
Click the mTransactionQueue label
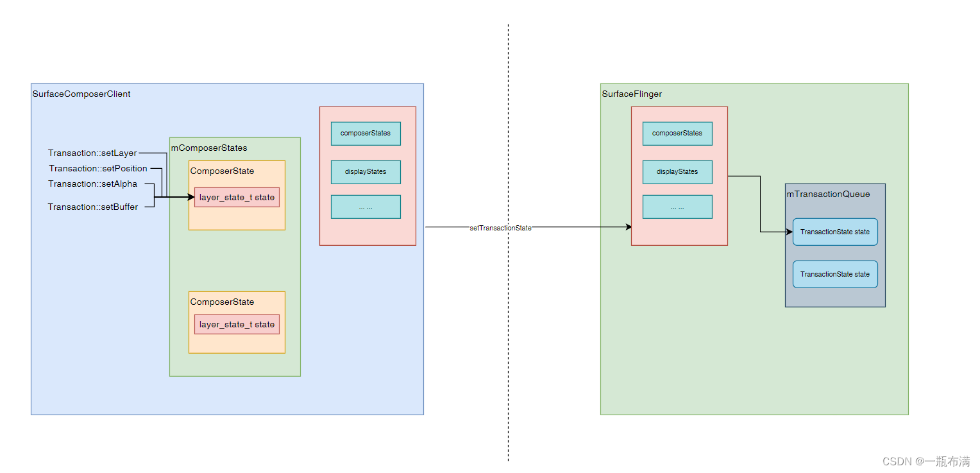(828, 194)
